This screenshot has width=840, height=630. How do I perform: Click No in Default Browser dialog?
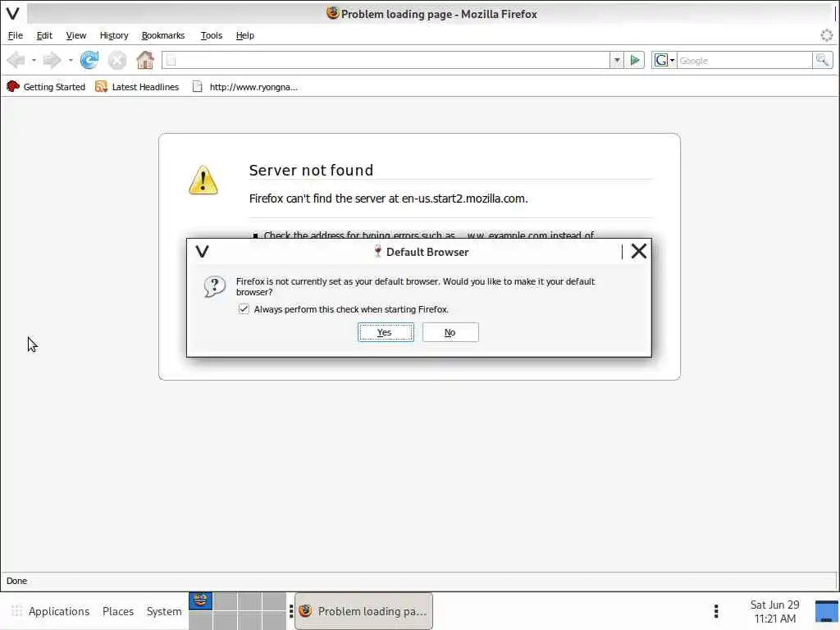450,332
